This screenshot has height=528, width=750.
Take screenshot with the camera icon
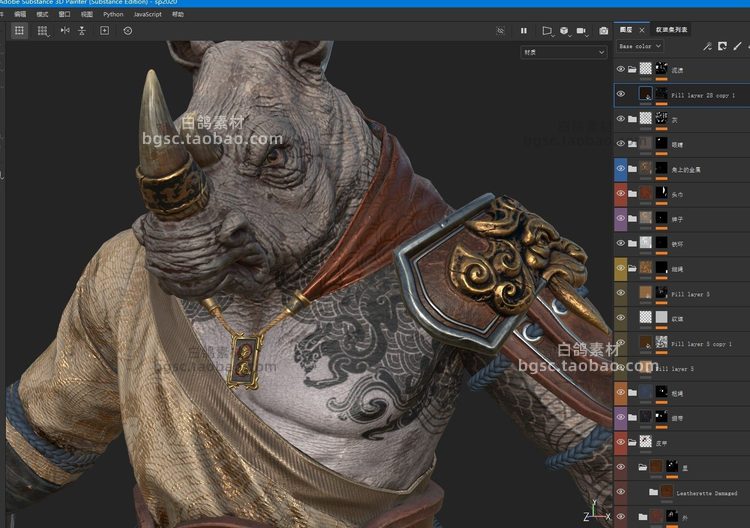(x=604, y=31)
